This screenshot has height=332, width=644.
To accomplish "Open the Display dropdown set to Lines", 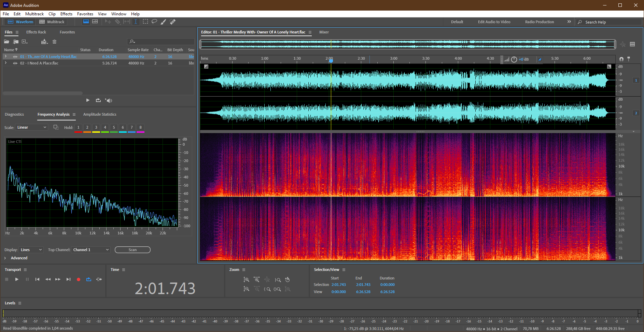I will click(x=31, y=250).
